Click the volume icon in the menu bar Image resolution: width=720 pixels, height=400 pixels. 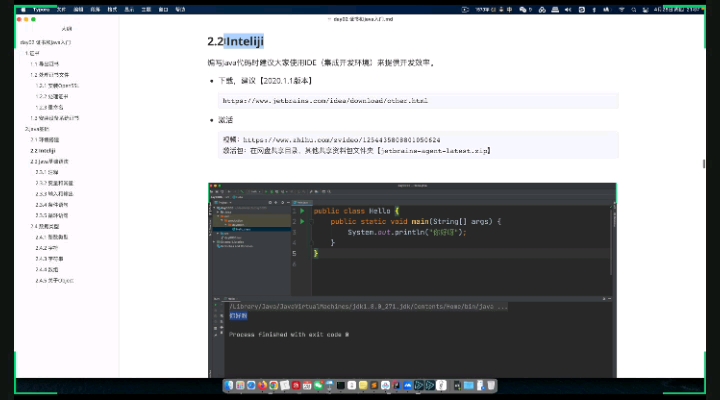tap(568, 10)
